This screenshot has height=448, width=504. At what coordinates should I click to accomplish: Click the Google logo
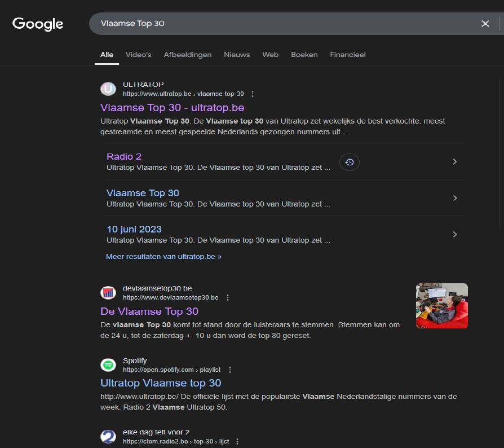[x=38, y=24]
